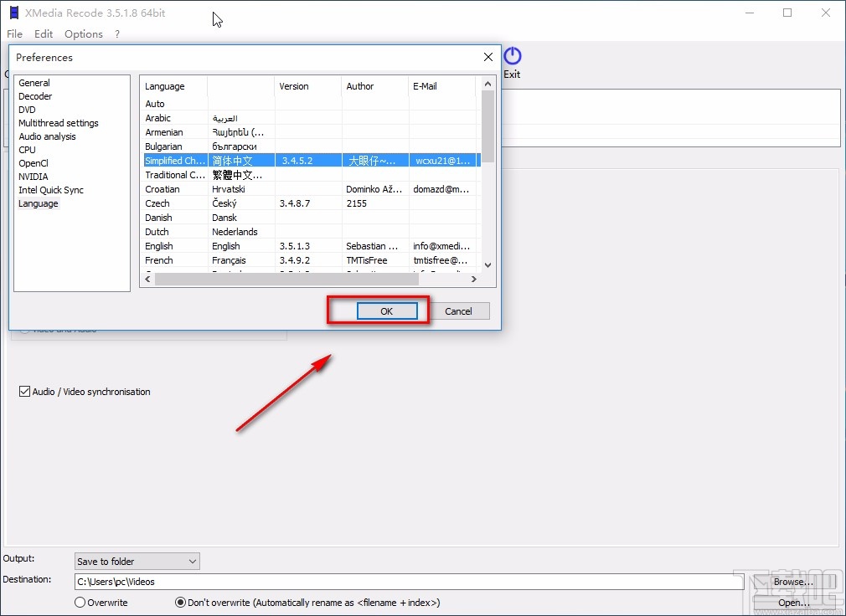Viewport: 846px width, 616px height.
Task: Select the NVIDIA preferences category
Action: 34,177
